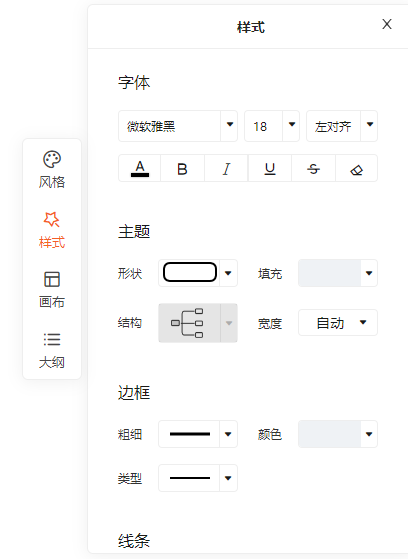
Task: Toggle underline text formatting
Action: [270, 168]
